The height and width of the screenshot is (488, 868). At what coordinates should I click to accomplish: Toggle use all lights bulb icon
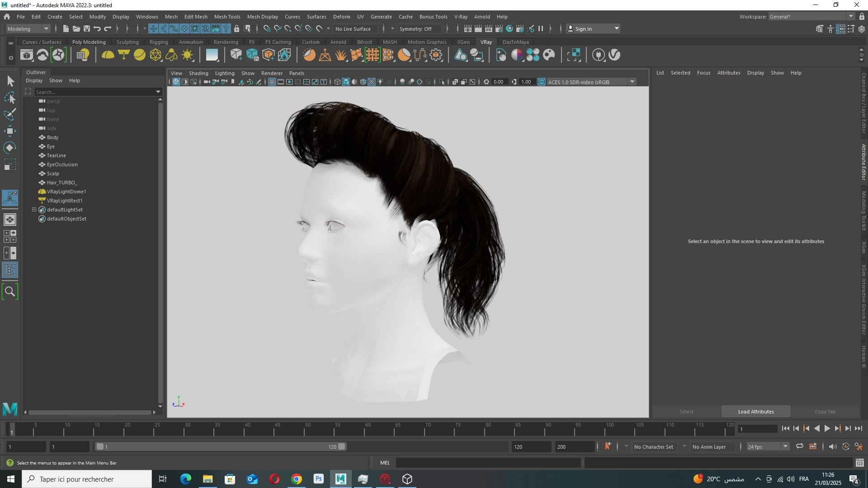tap(380, 82)
